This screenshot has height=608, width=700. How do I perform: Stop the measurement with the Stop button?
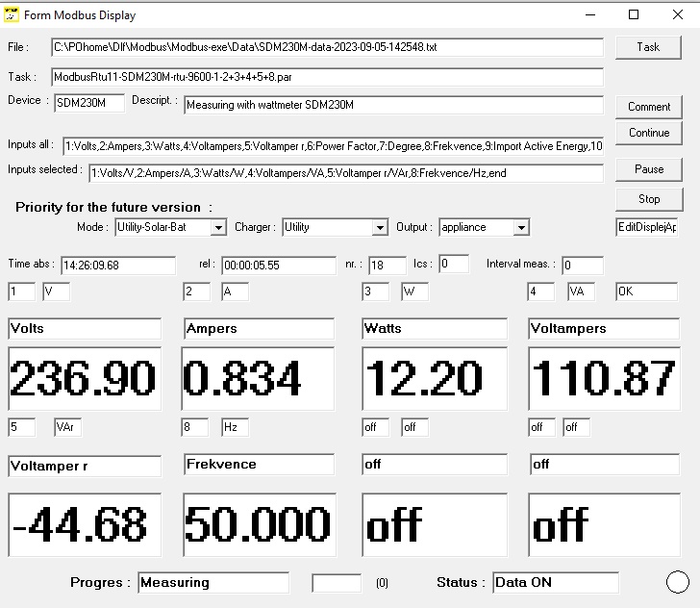(649, 199)
